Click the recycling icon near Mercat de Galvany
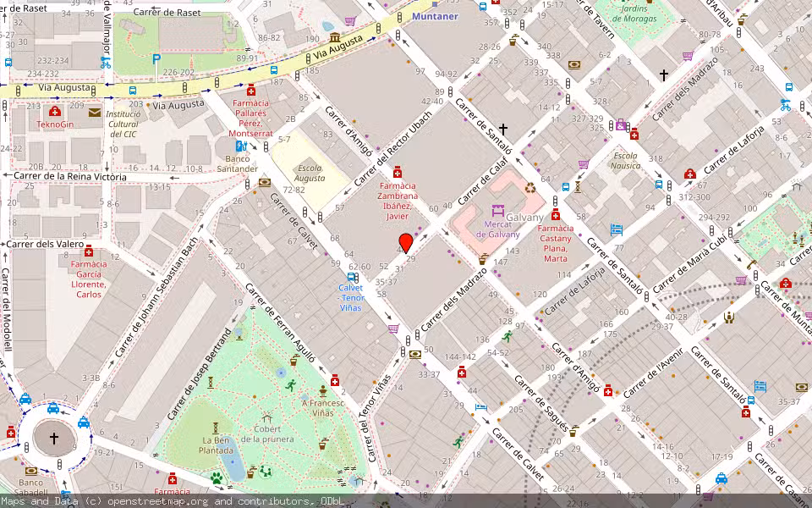 point(530,187)
